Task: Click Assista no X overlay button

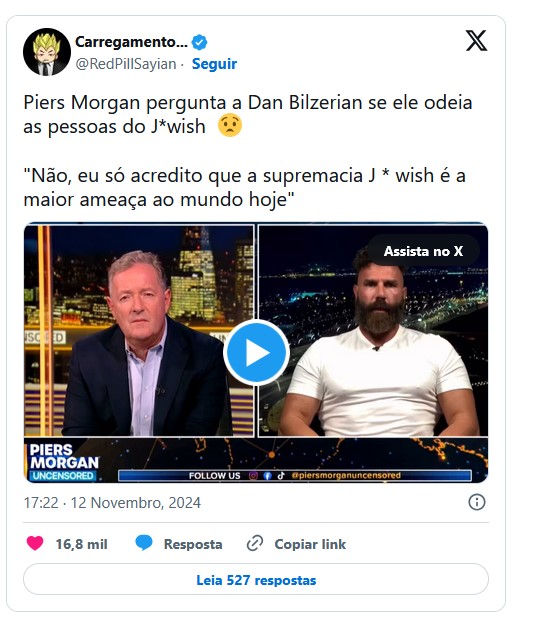Action: click(x=423, y=251)
